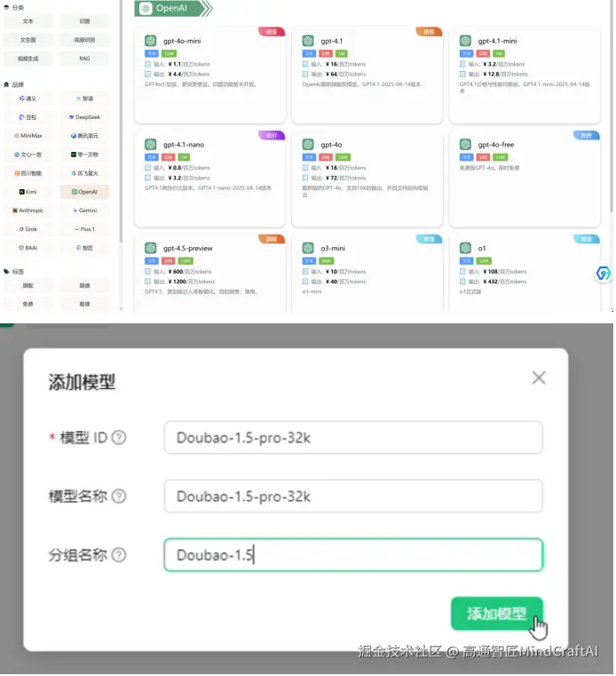Click into the 模型名称 input field
This screenshot has width=616, height=676.
(x=353, y=497)
